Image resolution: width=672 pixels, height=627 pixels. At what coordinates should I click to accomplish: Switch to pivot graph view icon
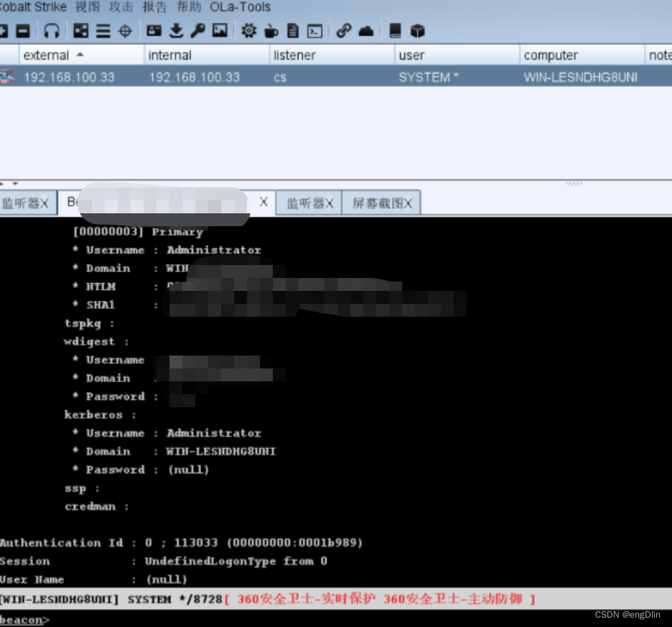(80, 31)
